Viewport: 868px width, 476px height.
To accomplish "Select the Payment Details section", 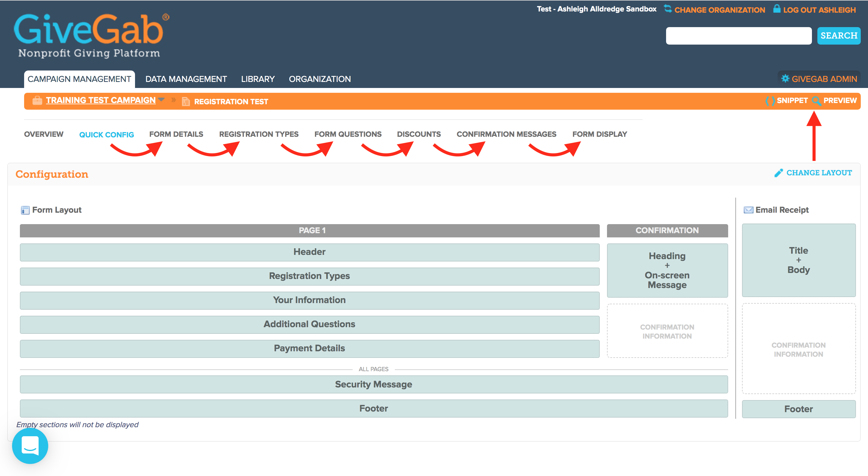I will [x=310, y=349].
